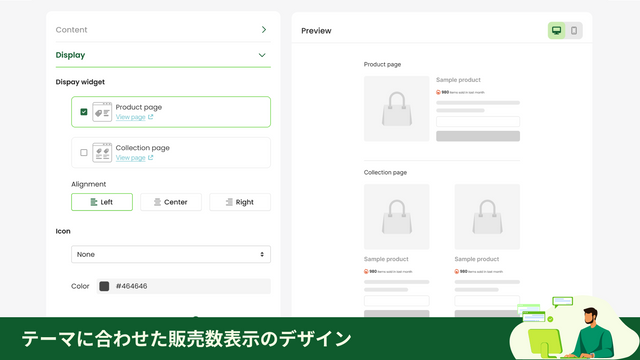The height and width of the screenshot is (360, 640).
Task: Click the second collection preview bag thumbnail
Action: 487,217
